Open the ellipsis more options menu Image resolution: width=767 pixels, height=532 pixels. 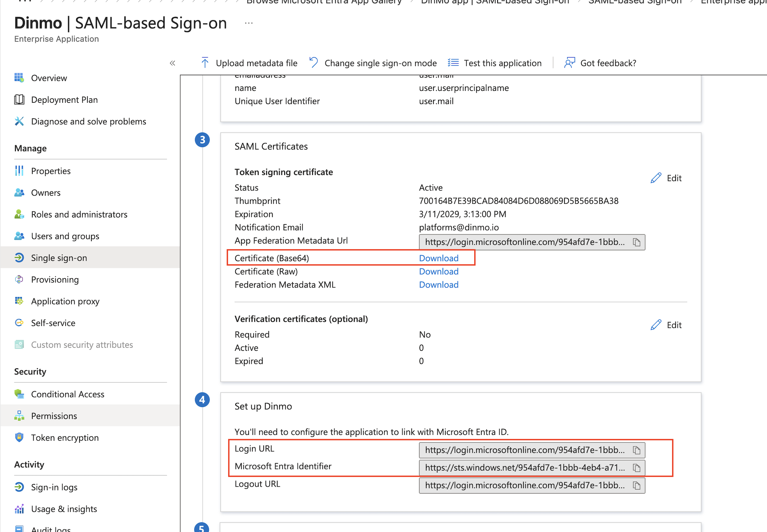(249, 23)
